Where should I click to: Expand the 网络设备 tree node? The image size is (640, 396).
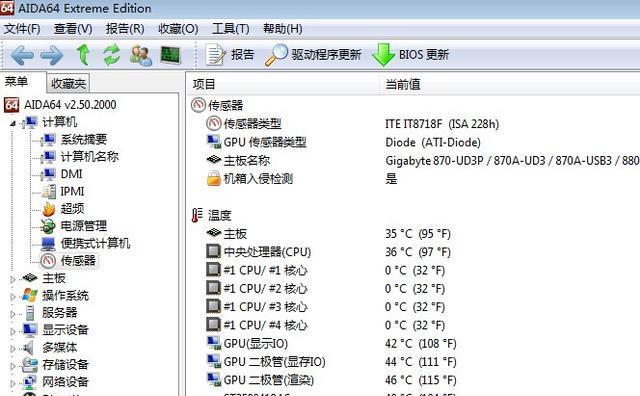pyautogui.click(x=13, y=383)
